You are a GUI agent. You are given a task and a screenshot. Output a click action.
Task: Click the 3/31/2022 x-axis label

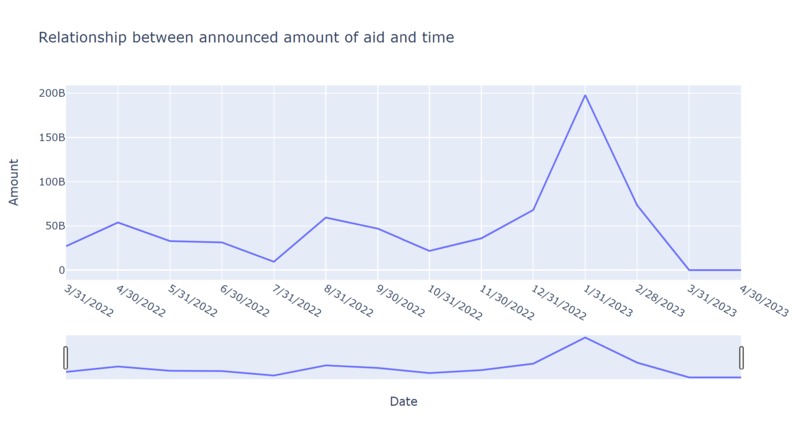pos(88,301)
